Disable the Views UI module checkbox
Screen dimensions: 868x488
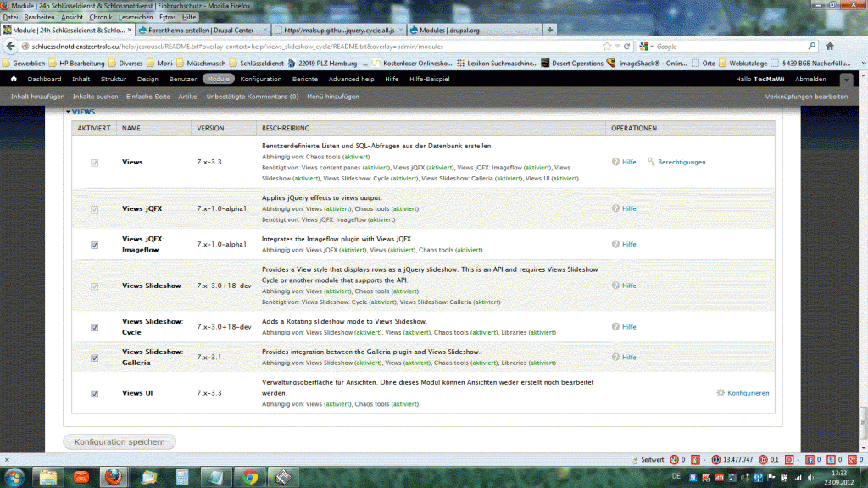pos(94,394)
